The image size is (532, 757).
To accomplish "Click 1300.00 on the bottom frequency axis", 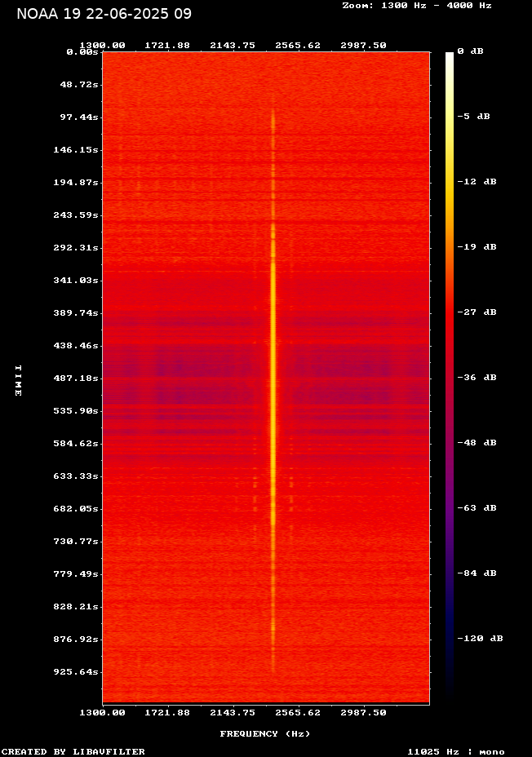I will 102,712.
